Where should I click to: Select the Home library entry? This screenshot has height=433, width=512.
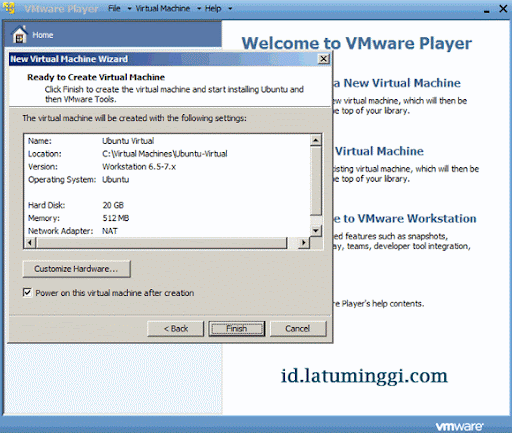[x=113, y=35]
